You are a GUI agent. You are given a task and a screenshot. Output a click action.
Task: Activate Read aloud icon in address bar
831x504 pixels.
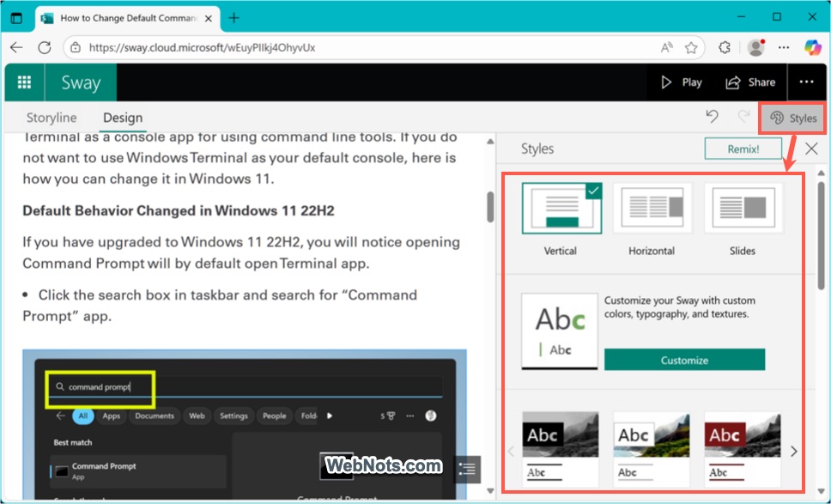(667, 48)
